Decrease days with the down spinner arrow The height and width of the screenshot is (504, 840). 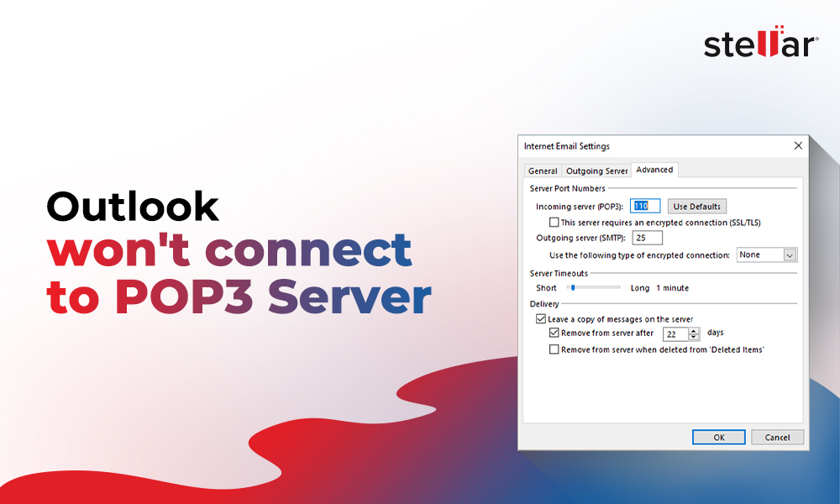[x=693, y=338]
